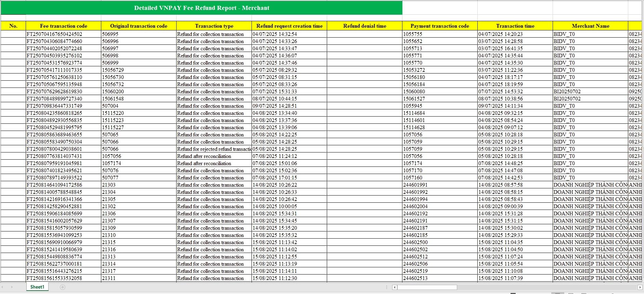Click the horizontal scrollbar left arrow

pos(395,287)
